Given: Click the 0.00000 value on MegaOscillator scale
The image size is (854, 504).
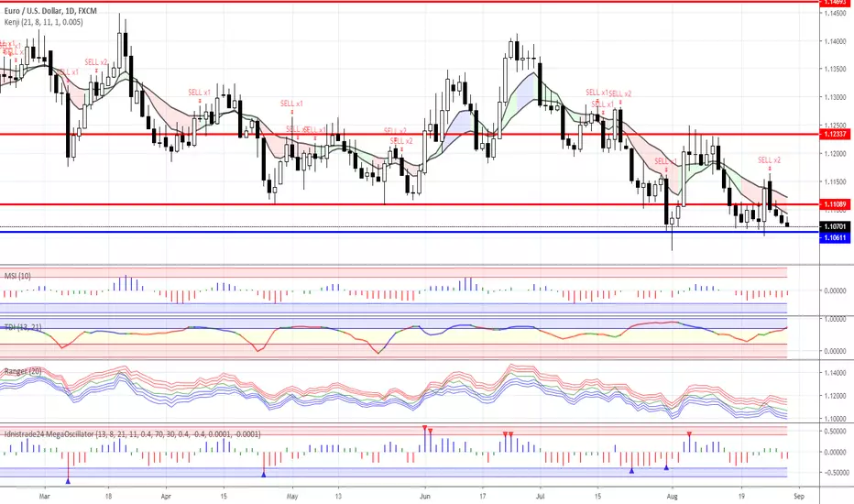Looking at the screenshot, I should pyautogui.click(x=835, y=453).
